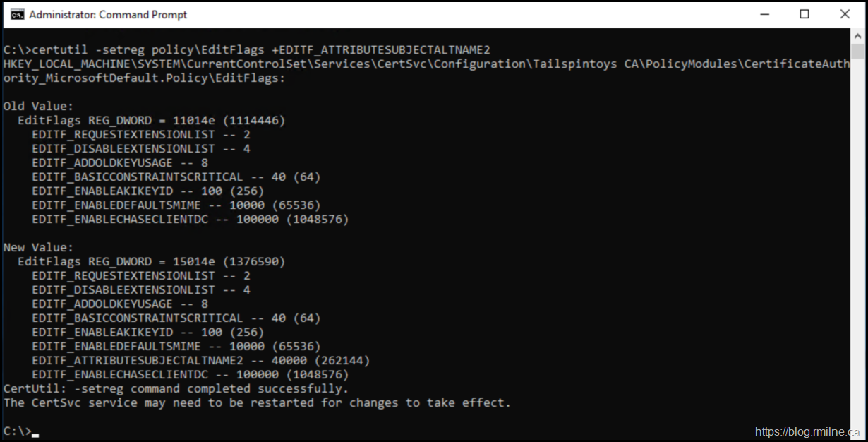
Task: Maximize the Command Prompt window
Action: coord(804,14)
